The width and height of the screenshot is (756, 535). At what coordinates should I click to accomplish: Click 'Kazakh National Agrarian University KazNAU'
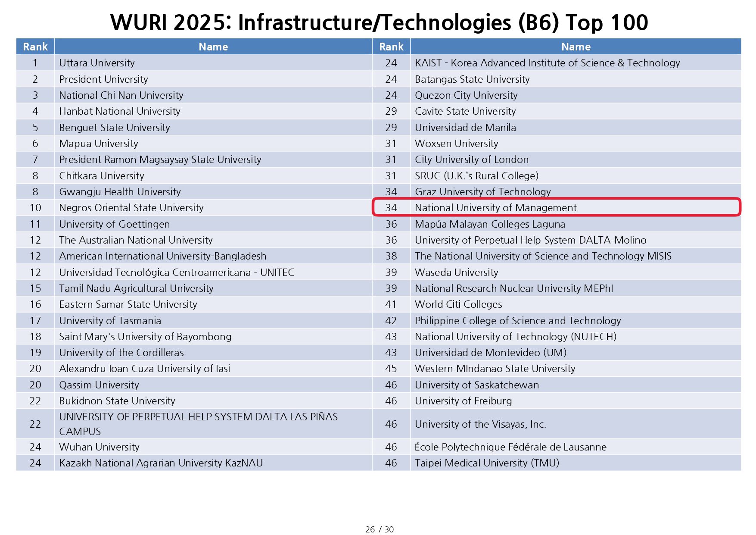click(x=161, y=463)
